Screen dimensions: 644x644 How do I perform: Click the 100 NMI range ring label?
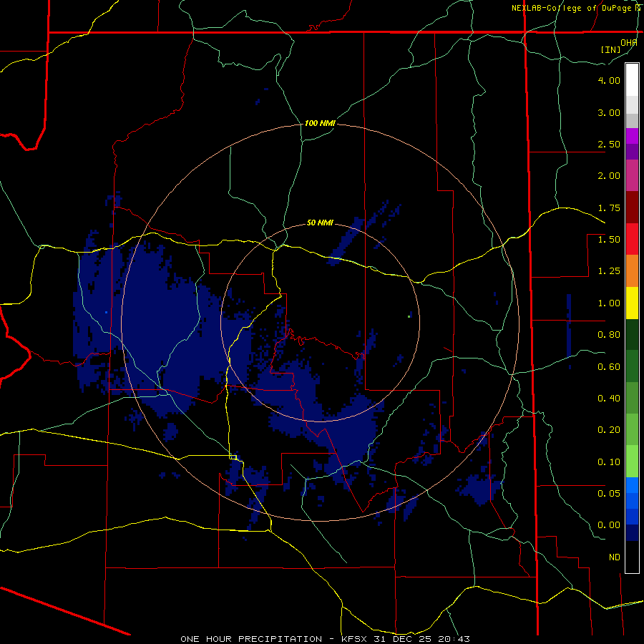(320, 123)
